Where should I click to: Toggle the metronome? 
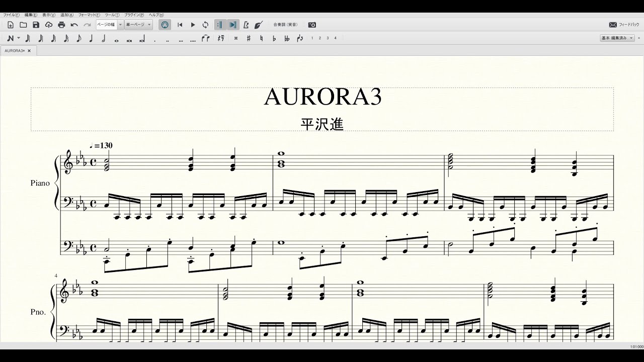pyautogui.click(x=246, y=25)
